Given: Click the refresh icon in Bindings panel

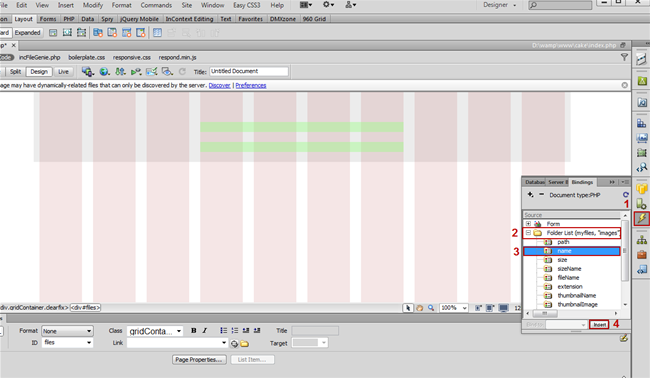Looking at the screenshot, I should pyautogui.click(x=626, y=194).
